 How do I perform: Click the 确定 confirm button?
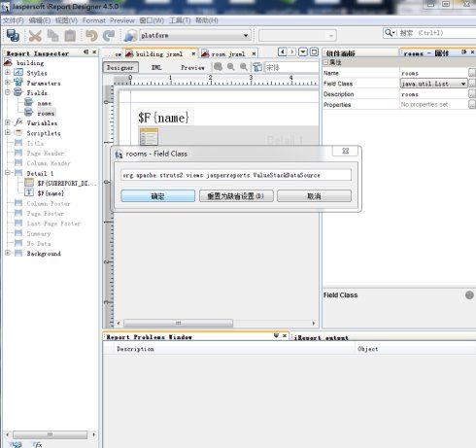coord(157,196)
